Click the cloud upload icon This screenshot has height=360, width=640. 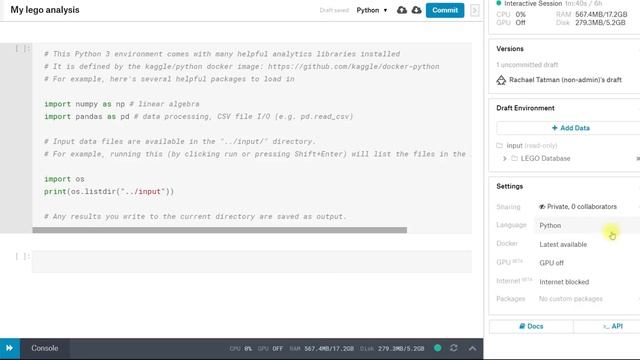[x=402, y=10]
